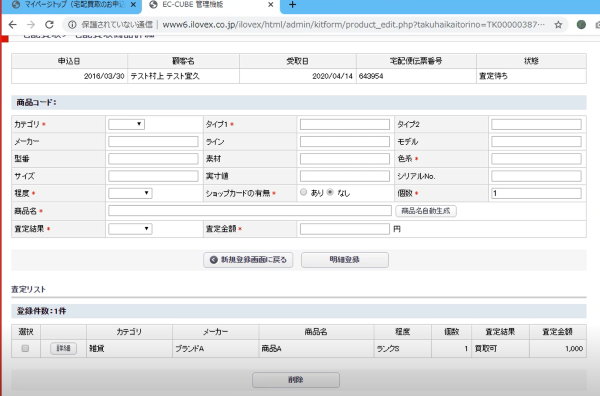Open site info icon in address bar
Viewport: 600px width, 396px height.
coord(72,25)
